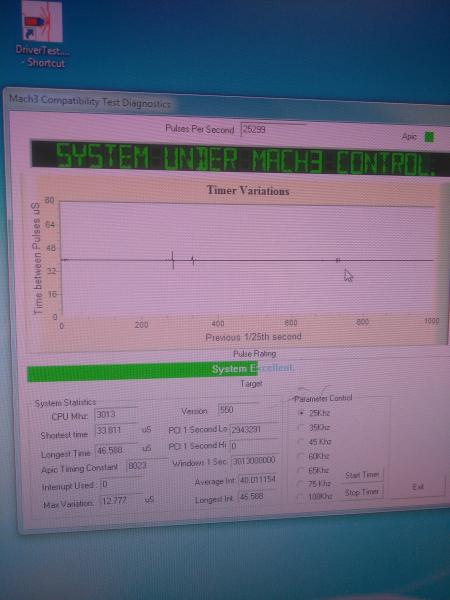
Task: Click the Interrupt Used field
Action: 120,484
